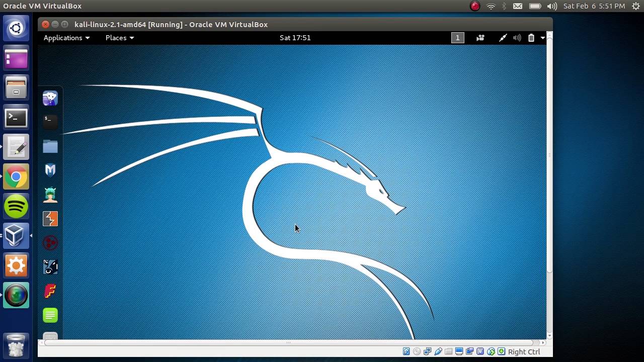Open Leafpad green notes icon in Kali dock
Image resolution: width=644 pixels, height=362 pixels.
pyautogui.click(x=50, y=315)
